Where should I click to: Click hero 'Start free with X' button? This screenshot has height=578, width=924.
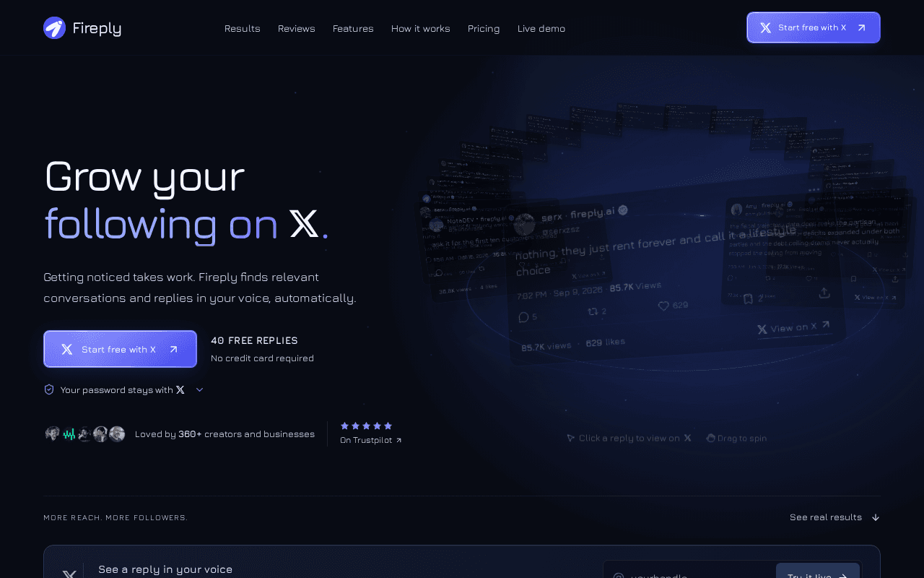120,349
